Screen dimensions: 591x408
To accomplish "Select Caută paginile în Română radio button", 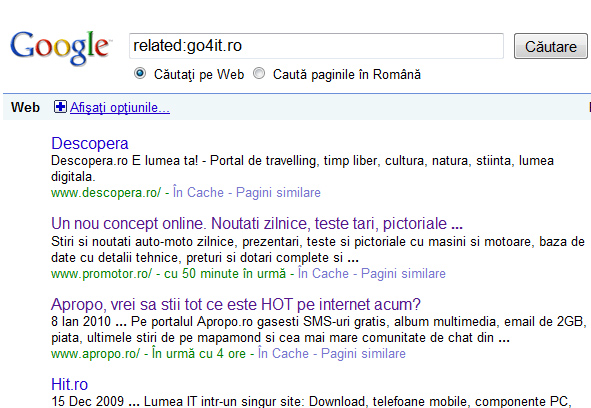I will click(x=259, y=73).
